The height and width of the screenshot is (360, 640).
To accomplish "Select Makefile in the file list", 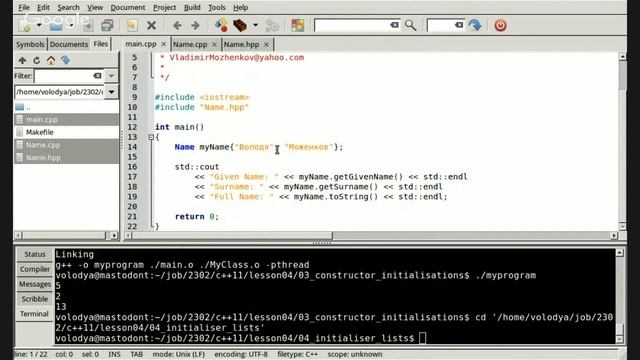I will 67,132.
